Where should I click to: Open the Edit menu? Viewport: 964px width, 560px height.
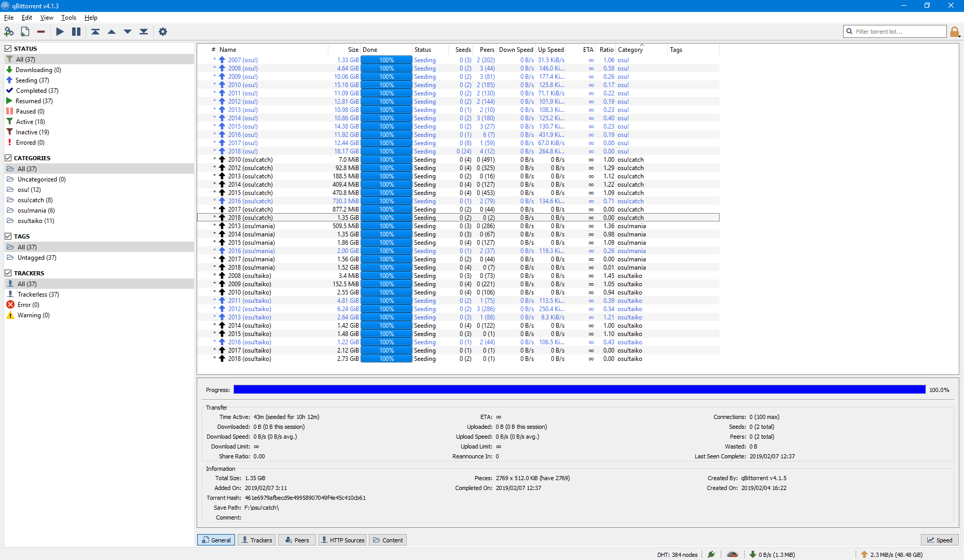[x=27, y=17]
